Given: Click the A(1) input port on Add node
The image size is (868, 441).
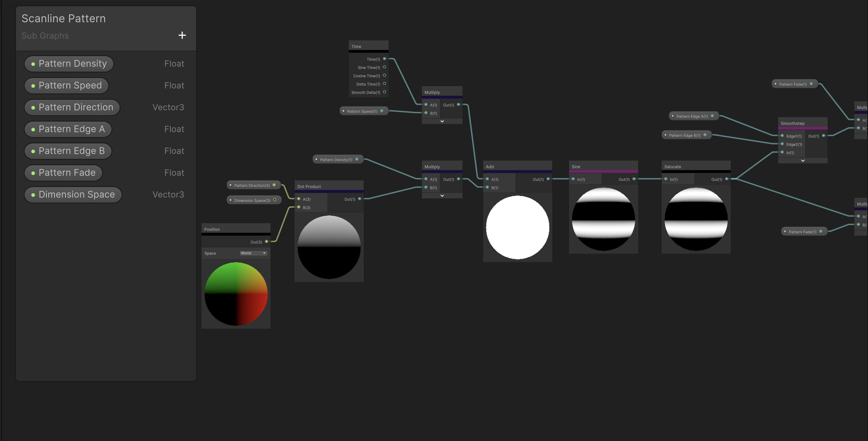Looking at the screenshot, I should pyautogui.click(x=487, y=179).
